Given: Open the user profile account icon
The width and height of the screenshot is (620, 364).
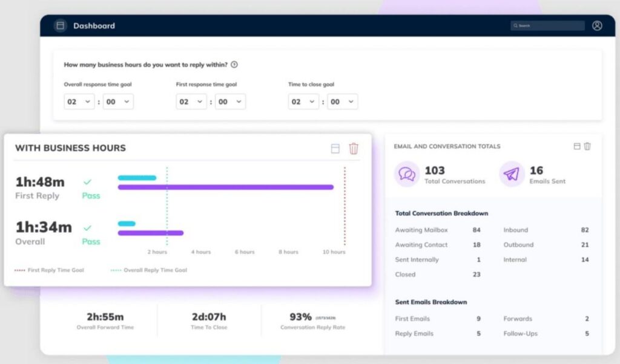Looking at the screenshot, I should tap(597, 25).
